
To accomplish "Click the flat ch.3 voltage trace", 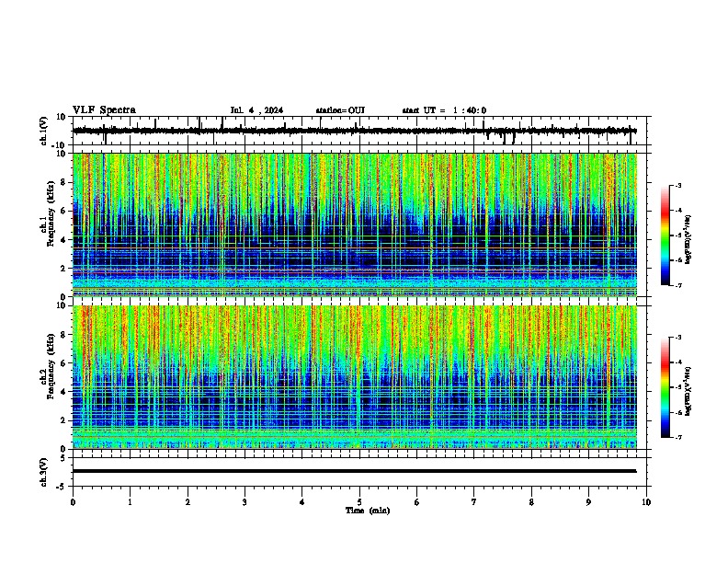I will tap(355, 471).
